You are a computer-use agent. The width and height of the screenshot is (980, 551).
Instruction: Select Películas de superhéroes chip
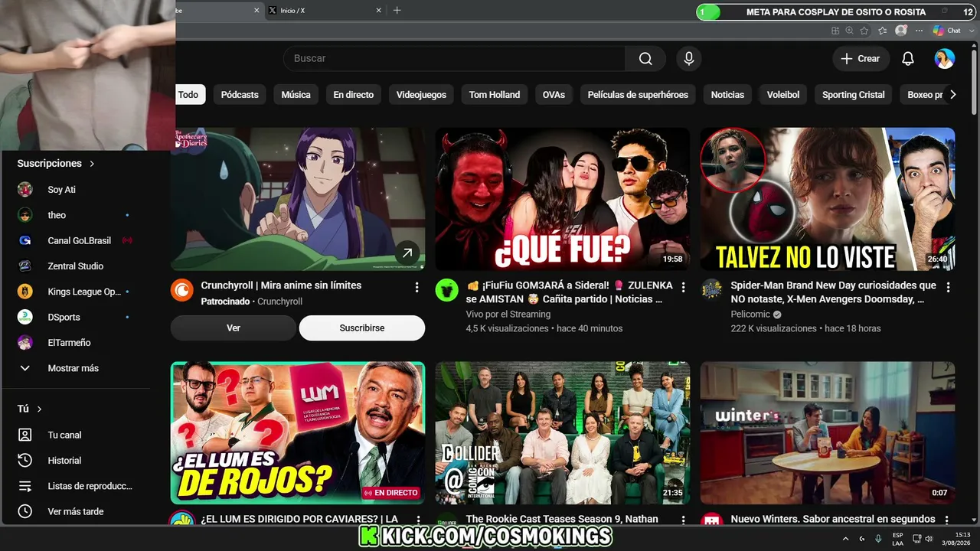(x=638, y=95)
